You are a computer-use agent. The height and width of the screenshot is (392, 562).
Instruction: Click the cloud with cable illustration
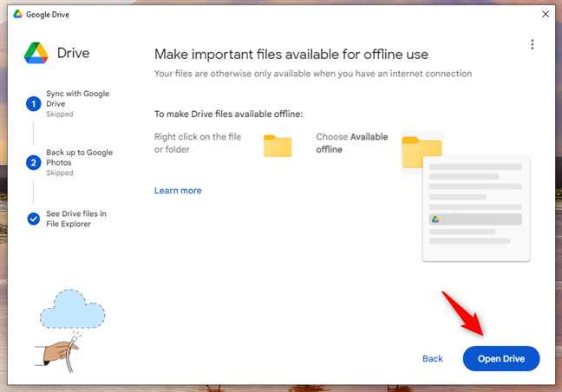tap(70, 330)
